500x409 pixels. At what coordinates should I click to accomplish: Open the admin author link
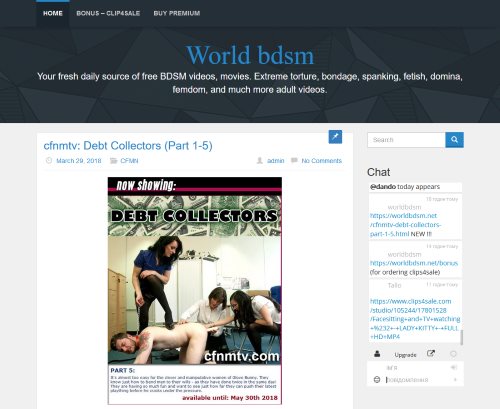276,161
